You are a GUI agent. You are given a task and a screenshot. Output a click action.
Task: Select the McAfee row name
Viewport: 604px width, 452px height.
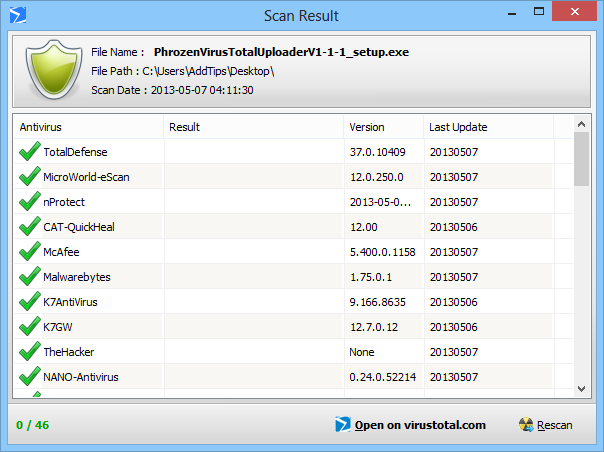point(61,252)
